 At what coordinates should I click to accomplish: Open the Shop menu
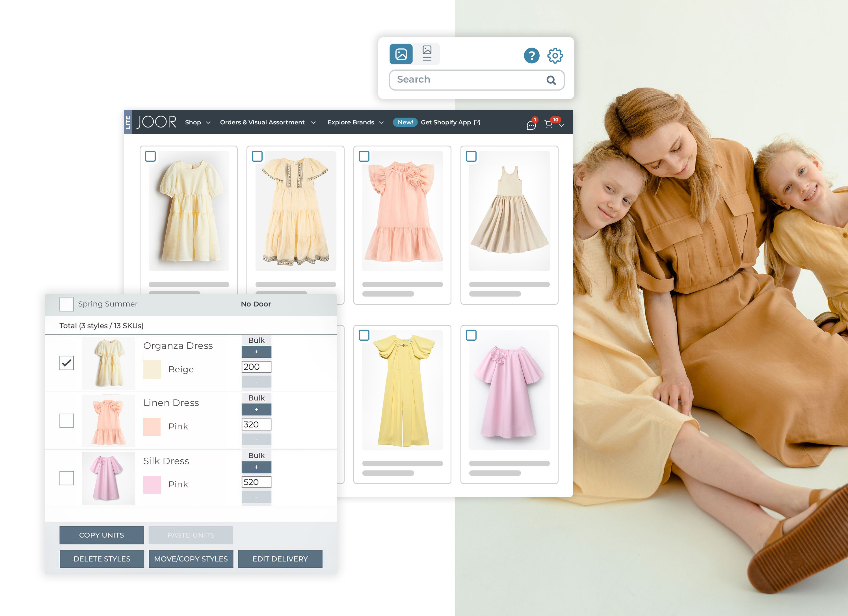click(x=193, y=122)
